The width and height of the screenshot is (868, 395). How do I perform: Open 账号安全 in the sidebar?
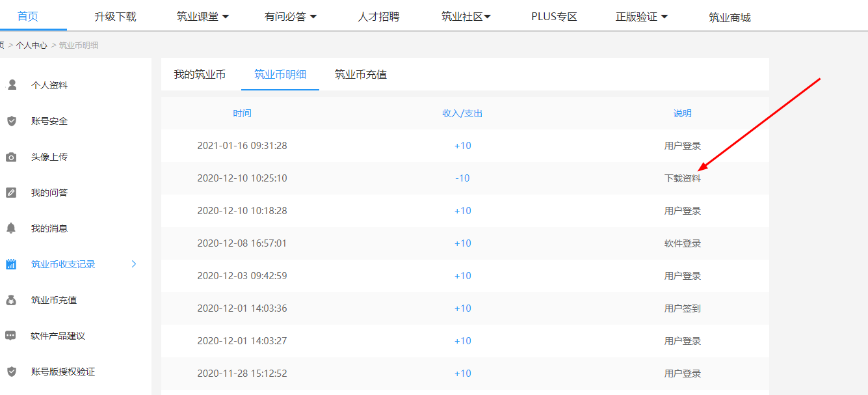point(49,121)
